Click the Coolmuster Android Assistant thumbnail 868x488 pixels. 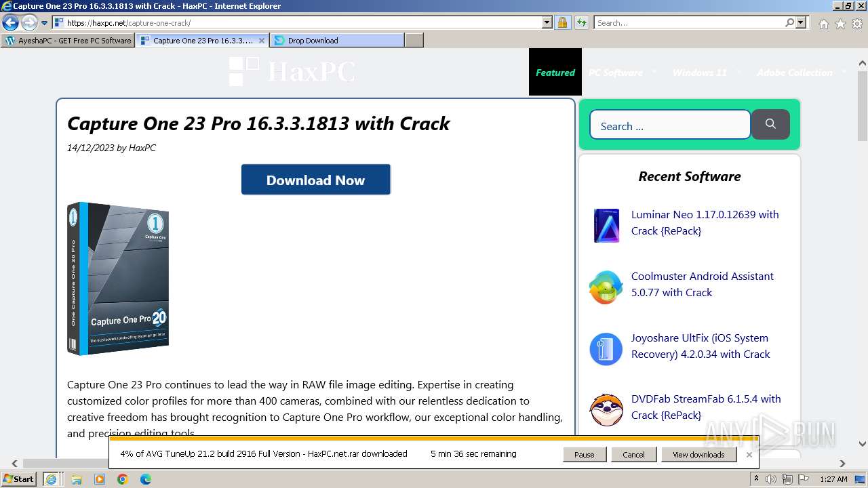pos(606,287)
